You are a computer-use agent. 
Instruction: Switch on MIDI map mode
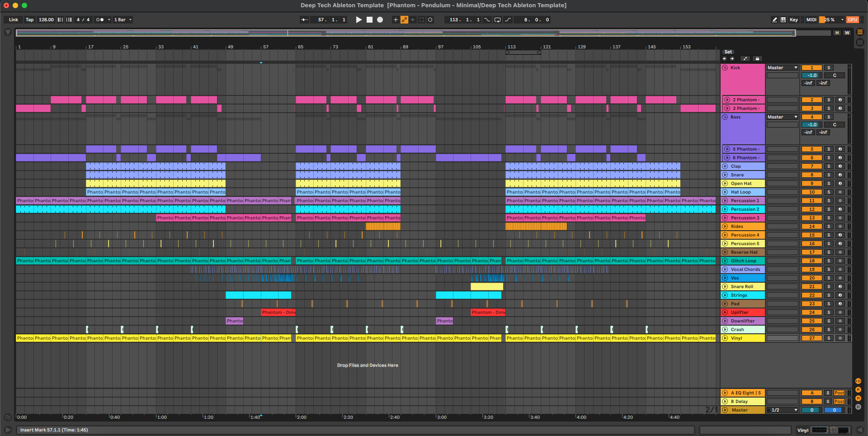[811, 20]
